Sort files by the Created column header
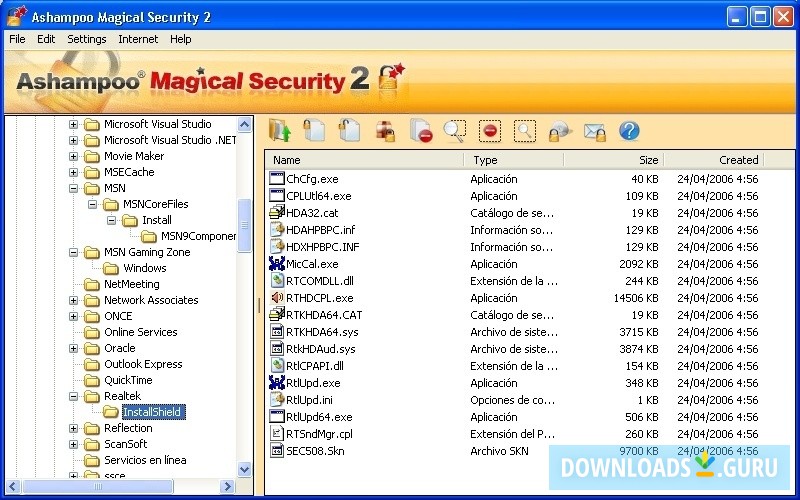Screen dimensions: 800x500 point(714,160)
